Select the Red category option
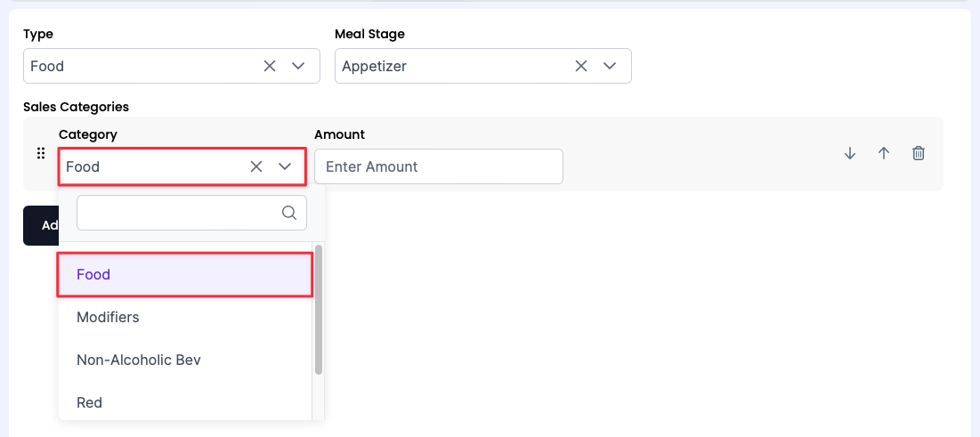This screenshot has width=980, height=437. click(x=89, y=402)
